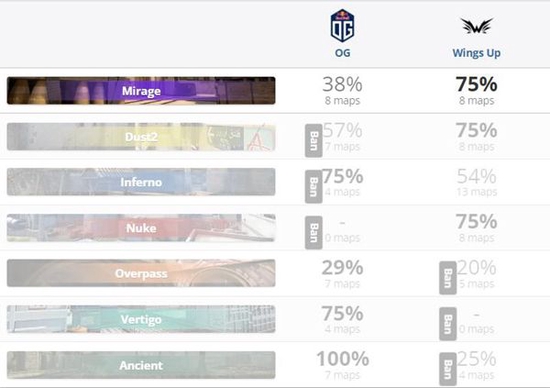Select the Overpass map banner
This screenshot has height=388, width=550.
[x=141, y=273]
